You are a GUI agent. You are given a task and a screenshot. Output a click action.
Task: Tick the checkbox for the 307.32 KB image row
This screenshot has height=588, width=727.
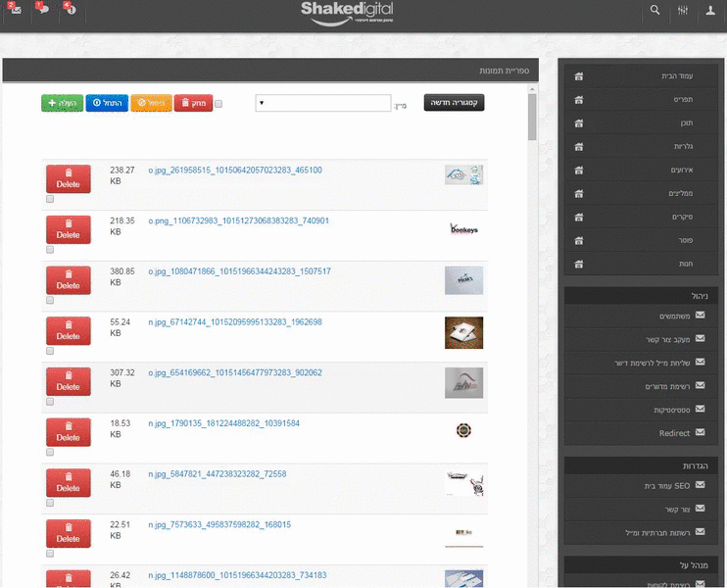pyautogui.click(x=50, y=402)
